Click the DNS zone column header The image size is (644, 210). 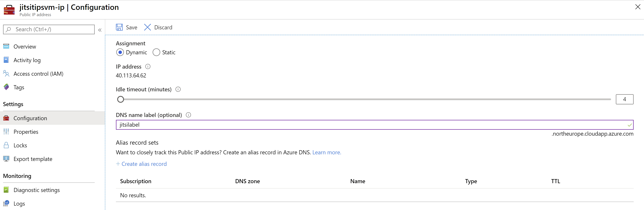coord(247,181)
